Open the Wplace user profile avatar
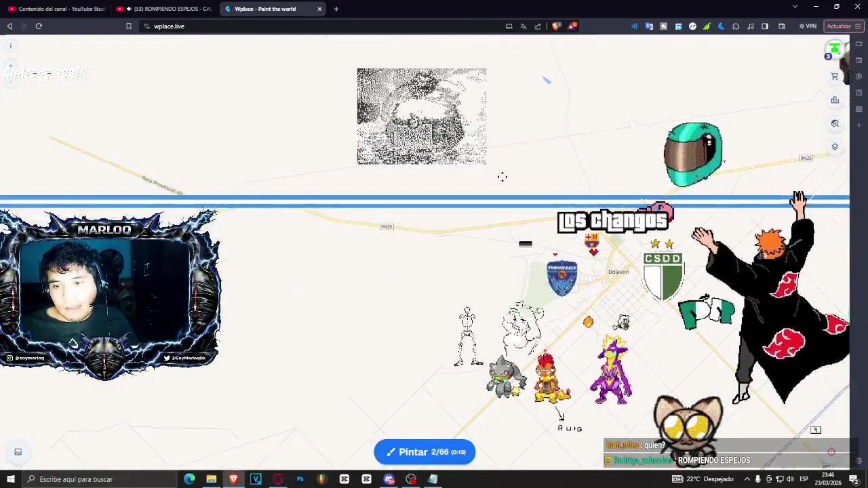Image resolution: width=868 pixels, height=488 pixels. [x=835, y=49]
